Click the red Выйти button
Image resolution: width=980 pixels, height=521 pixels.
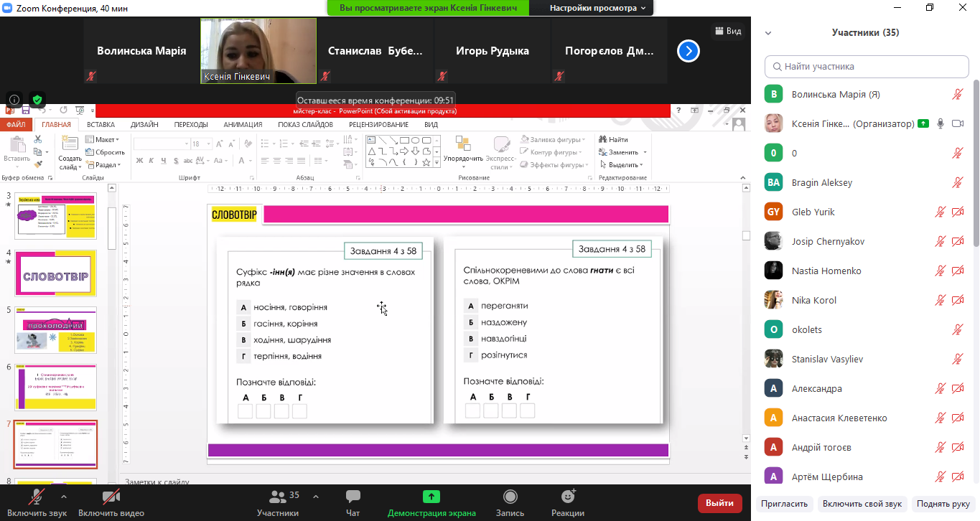pos(719,503)
